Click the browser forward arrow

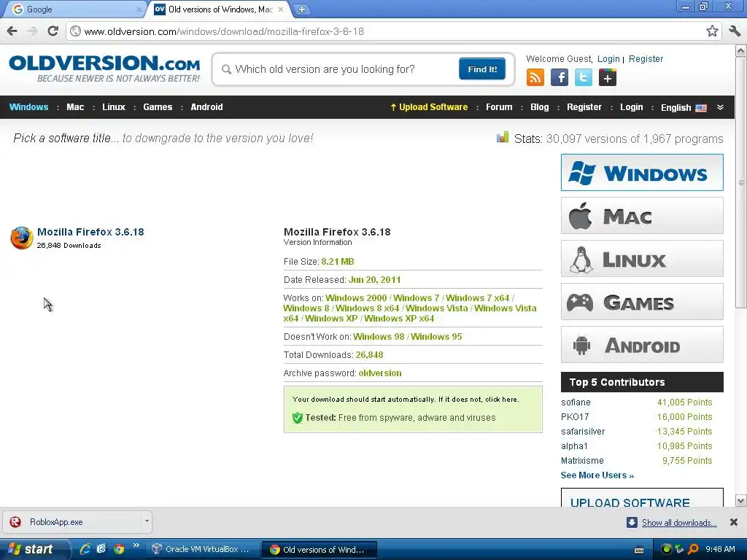32,31
